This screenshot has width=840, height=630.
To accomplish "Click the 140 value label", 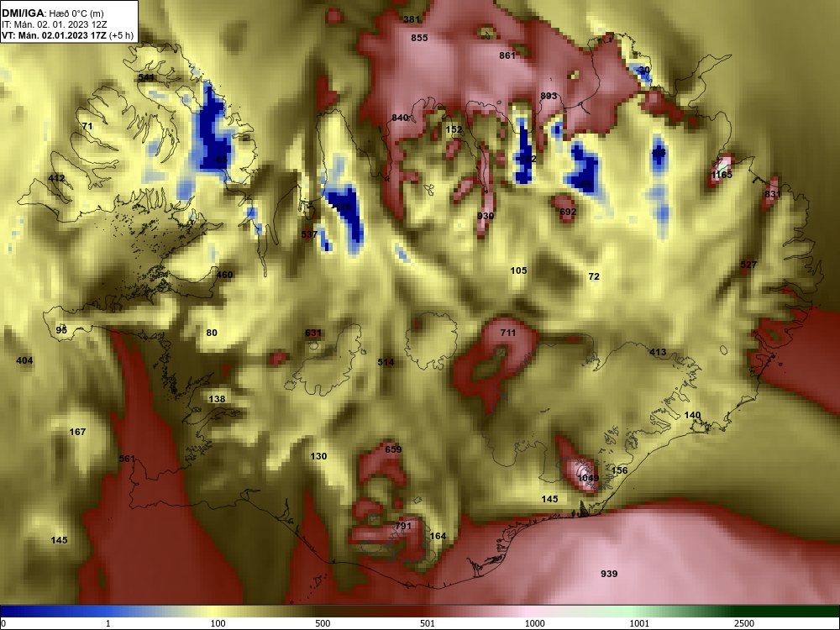I will pyautogui.click(x=693, y=415).
